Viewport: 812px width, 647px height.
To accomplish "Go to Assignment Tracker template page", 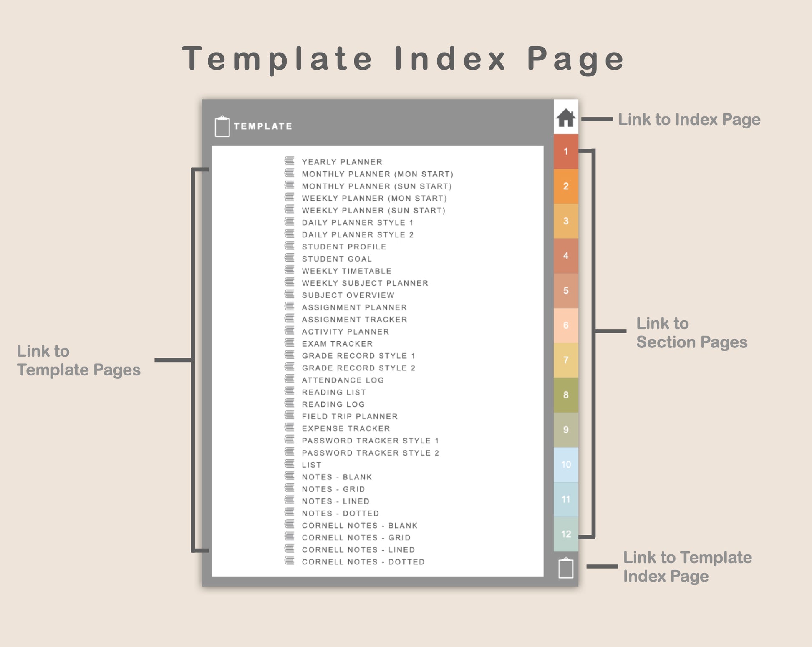I will coord(354,320).
